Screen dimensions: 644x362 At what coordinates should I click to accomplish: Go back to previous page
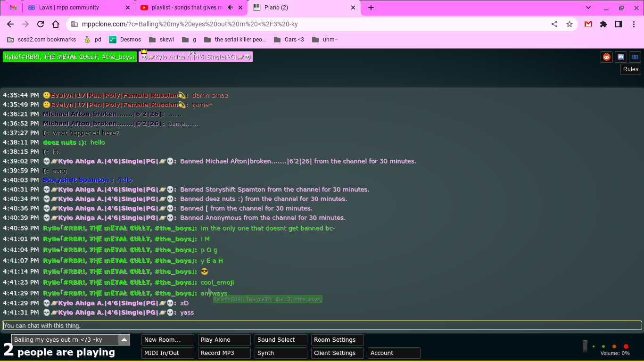[10, 24]
